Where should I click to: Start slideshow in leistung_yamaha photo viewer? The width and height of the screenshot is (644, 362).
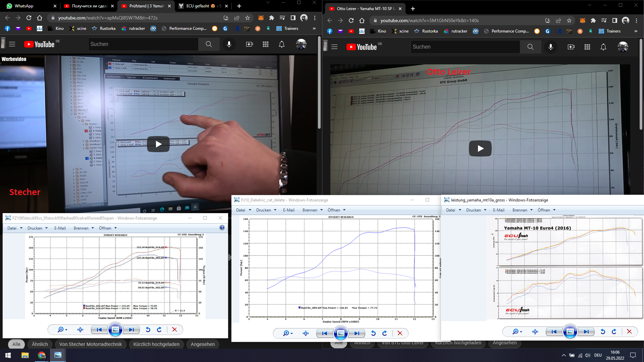[x=570, y=331]
